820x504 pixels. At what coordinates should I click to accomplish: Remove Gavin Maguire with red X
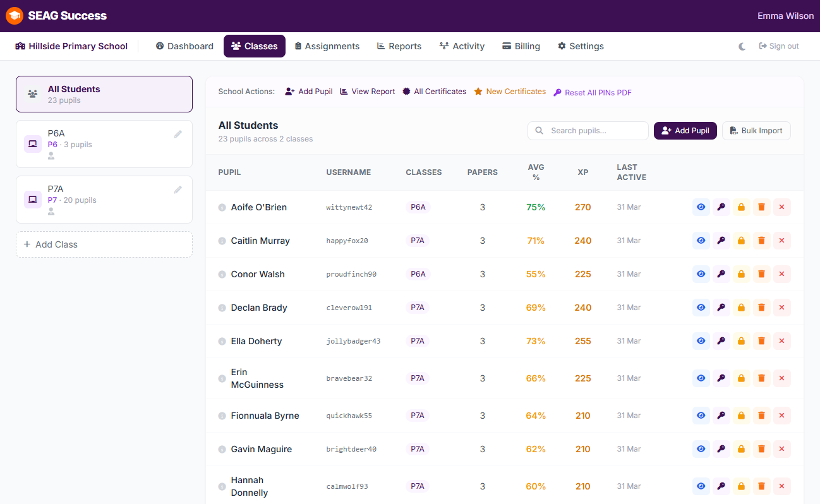[x=782, y=449]
